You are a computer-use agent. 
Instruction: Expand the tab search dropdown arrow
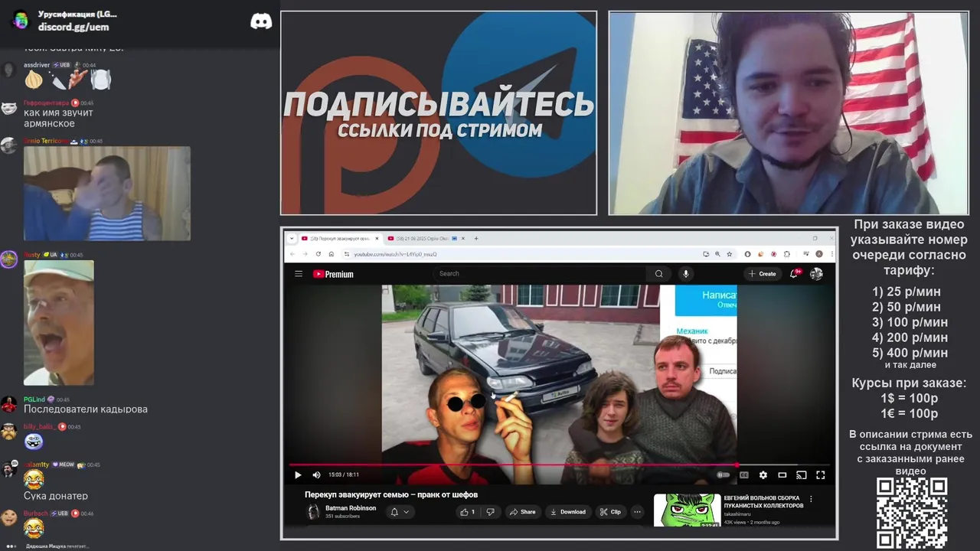(x=292, y=238)
